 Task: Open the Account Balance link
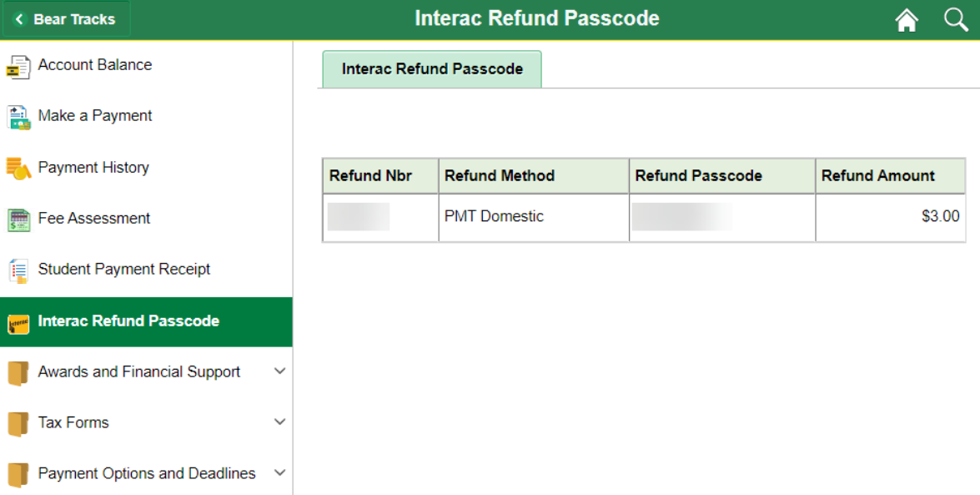click(95, 65)
